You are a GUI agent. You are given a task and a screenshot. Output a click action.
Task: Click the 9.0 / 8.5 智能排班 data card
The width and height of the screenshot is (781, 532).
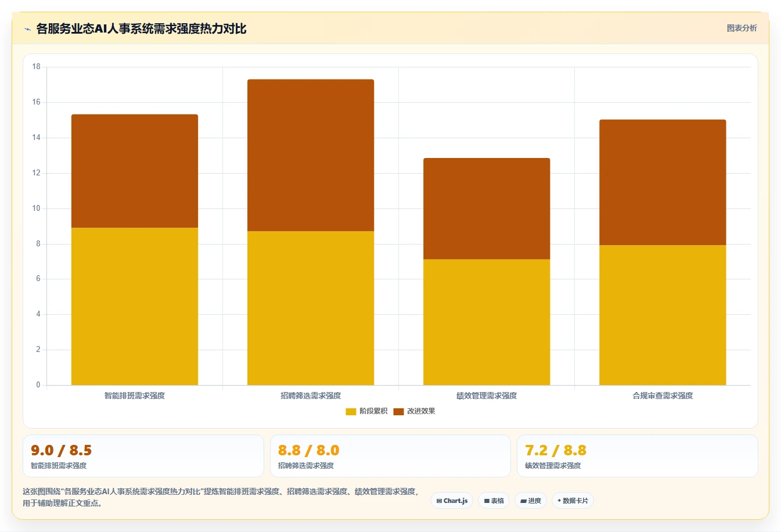point(143,456)
